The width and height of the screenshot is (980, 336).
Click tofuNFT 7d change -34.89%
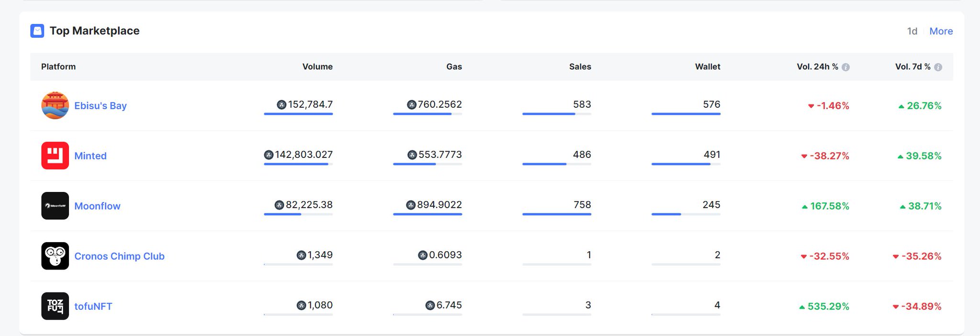[x=921, y=306]
